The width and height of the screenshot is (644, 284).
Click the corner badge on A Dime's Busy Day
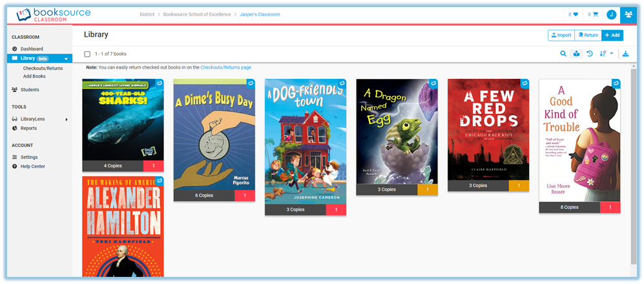251,83
